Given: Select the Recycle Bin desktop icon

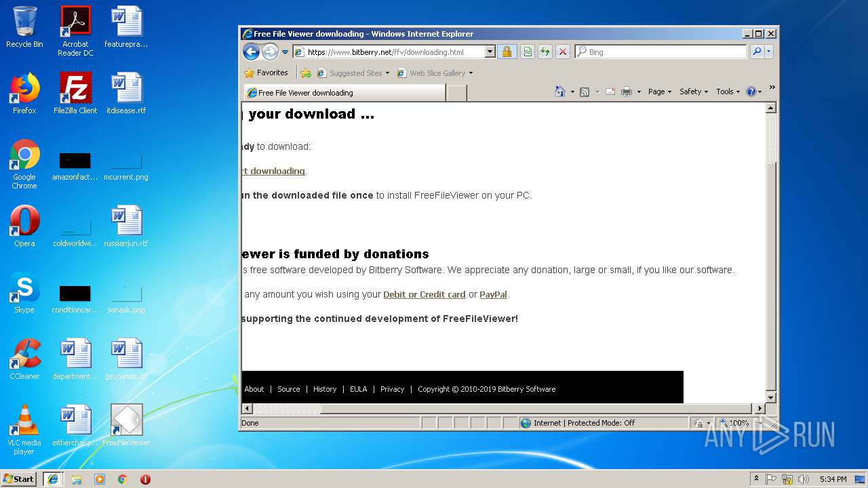Looking at the screenshot, I should point(24,27).
